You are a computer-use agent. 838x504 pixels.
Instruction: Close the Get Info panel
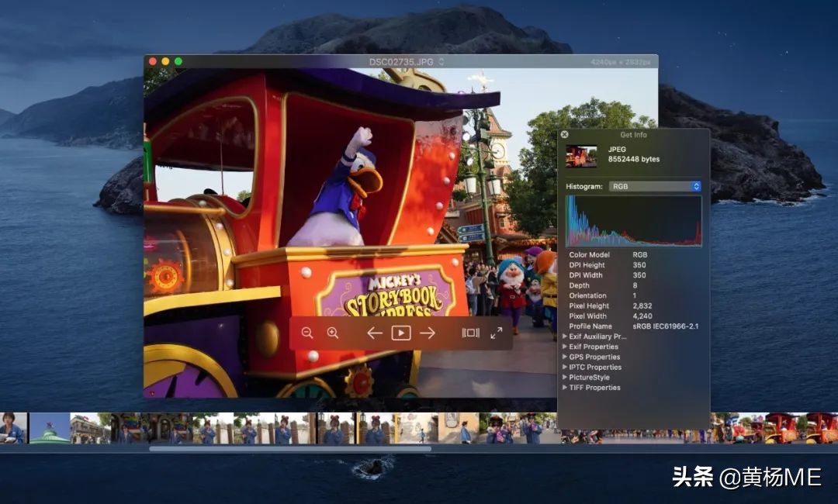click(x=565, y=135)
